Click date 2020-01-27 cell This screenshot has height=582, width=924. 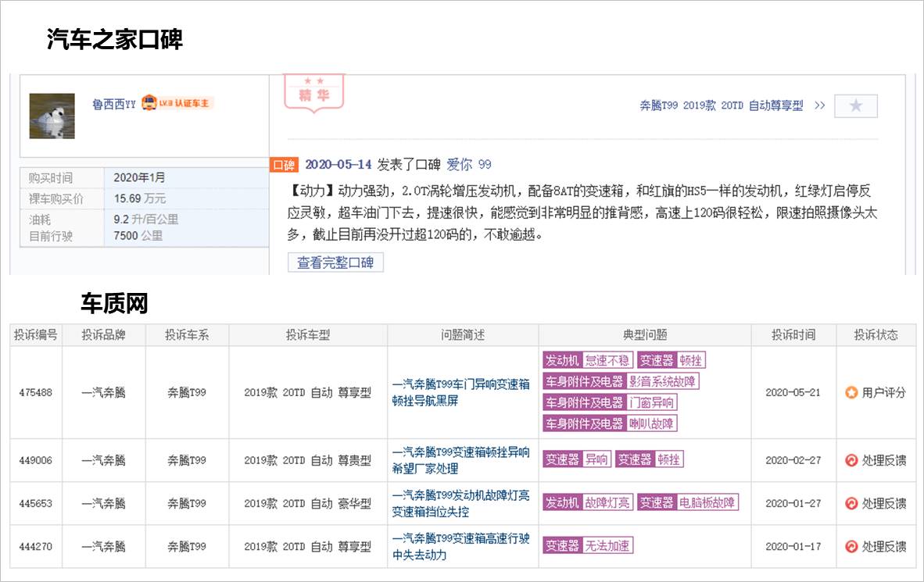793,503
